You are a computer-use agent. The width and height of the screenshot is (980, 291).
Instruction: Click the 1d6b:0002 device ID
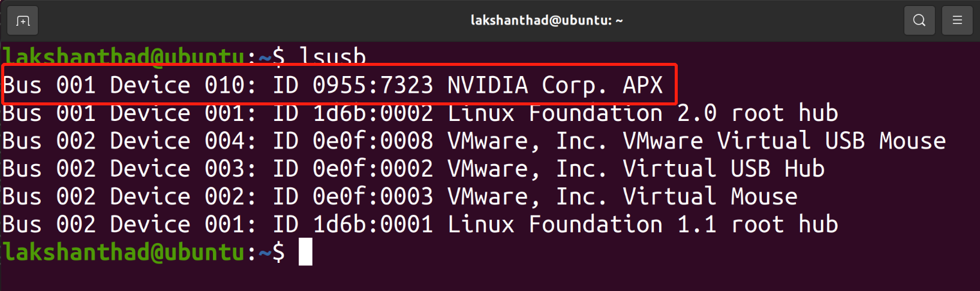click(372, 113)
